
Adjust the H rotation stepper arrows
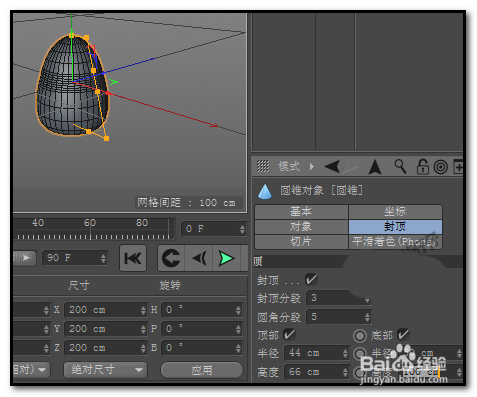point(238,310)
